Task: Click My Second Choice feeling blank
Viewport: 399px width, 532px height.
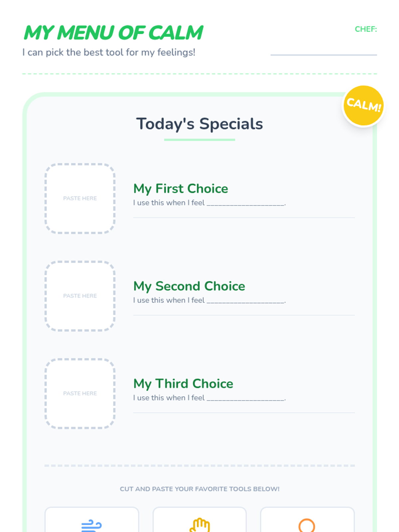Action: [x=246, y=301]
